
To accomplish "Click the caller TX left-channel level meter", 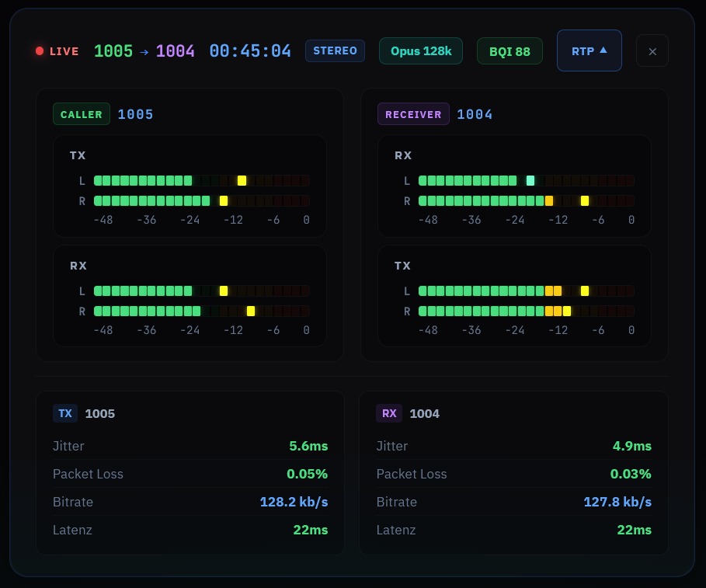I will pos(202,180).
